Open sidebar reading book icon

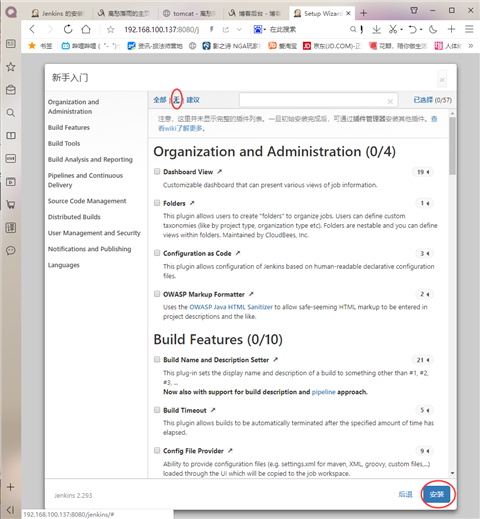point(11,136)
